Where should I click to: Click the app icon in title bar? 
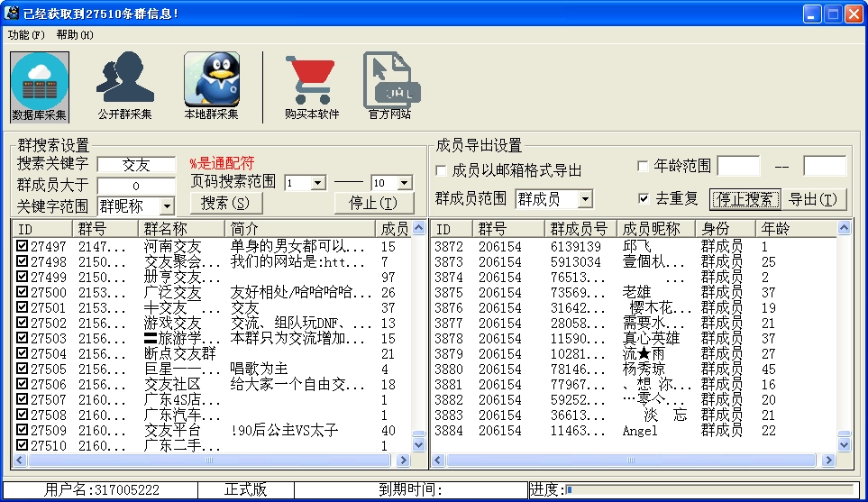click(x=12, y=13)
